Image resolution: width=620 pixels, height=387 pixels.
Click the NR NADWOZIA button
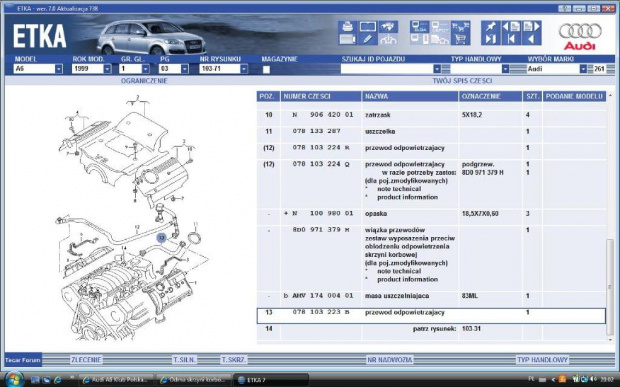pos(389,360)
